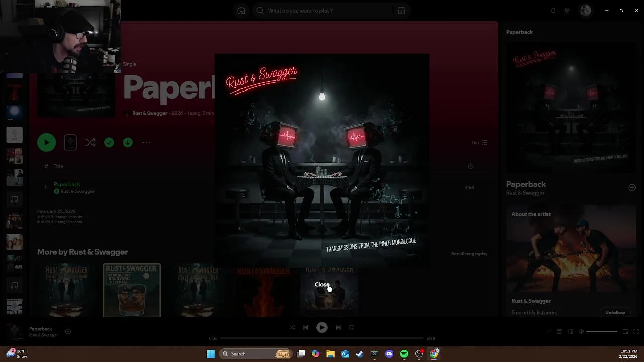Viewport: 644px width, 362px height.
Task: Open the weather widget showing 28°F
Action: click(16, 354)
